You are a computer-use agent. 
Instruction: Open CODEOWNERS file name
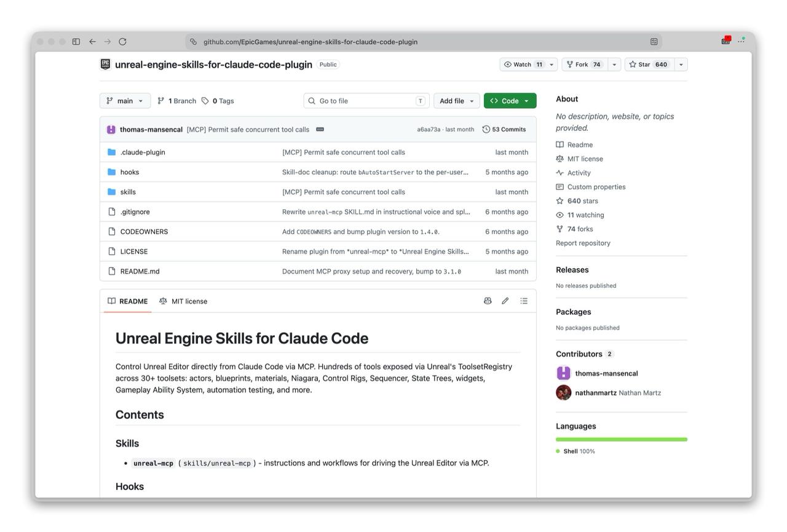(144, 231)
